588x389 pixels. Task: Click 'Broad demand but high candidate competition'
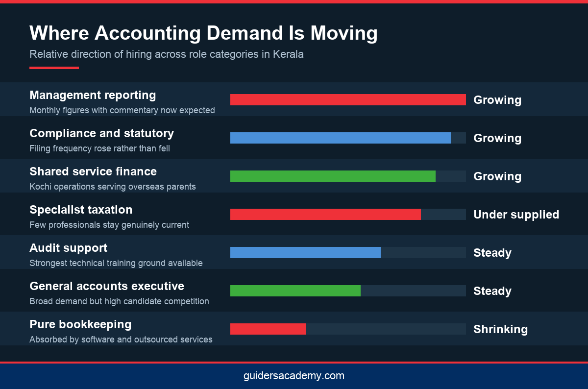119,301
